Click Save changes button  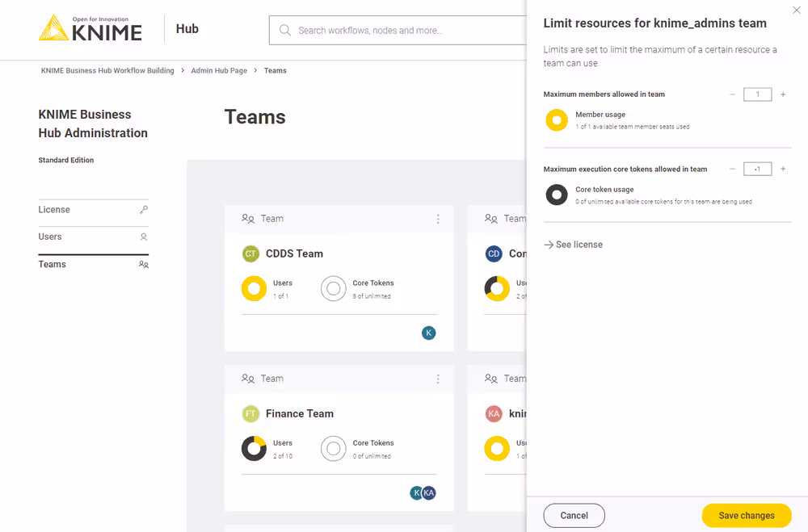(746, 515)
